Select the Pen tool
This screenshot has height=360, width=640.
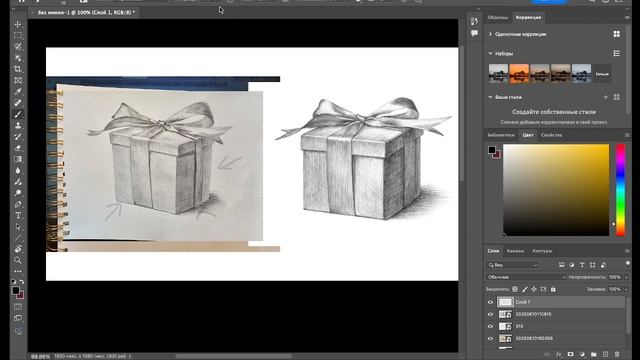(18, 204)
